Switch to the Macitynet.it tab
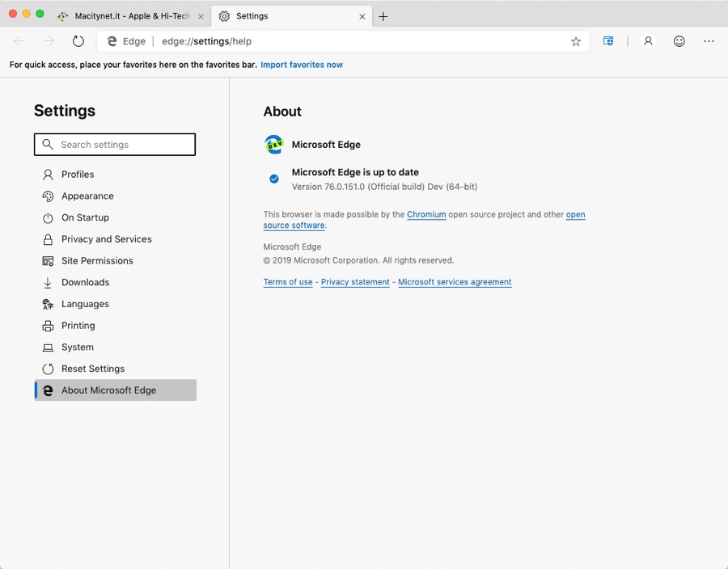Screen dimensions: 728x569 [x=129, y=16]
